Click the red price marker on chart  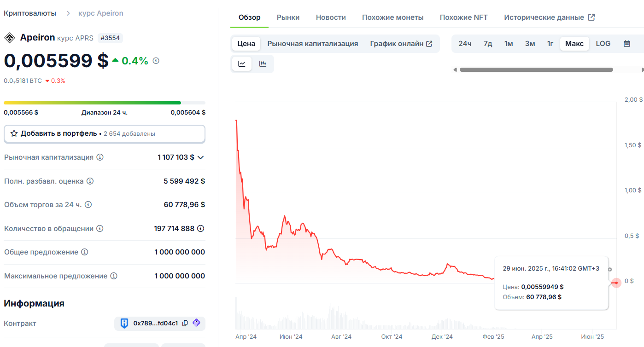point(616,283)
